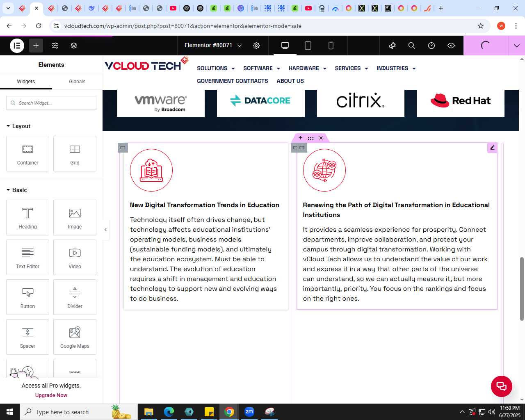
Task: Open Site Settings sliders icon
Action: 55,46
